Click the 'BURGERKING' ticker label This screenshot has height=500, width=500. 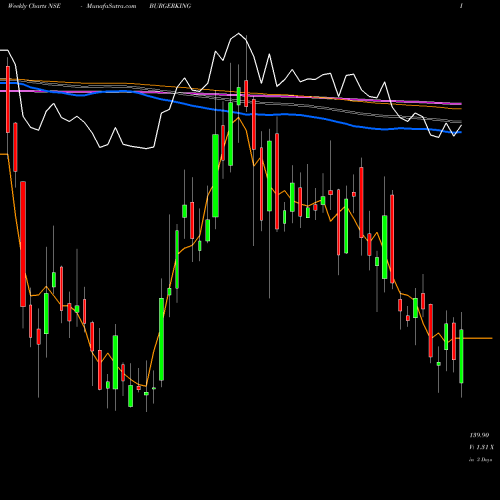[170, 6]
